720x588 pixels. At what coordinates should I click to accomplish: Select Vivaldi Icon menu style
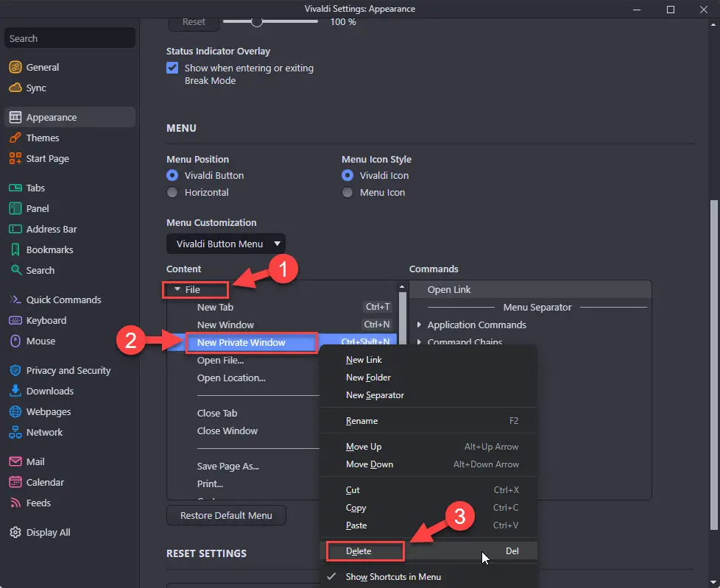point(347,175)
